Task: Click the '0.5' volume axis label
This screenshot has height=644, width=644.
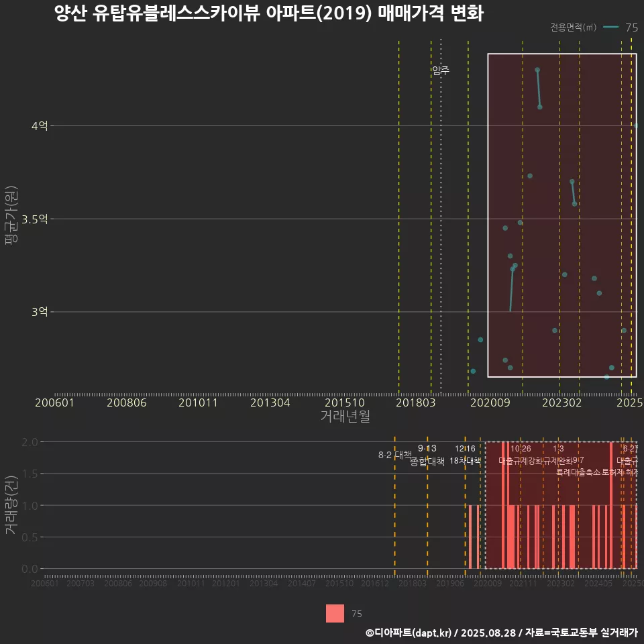Action: [x=30, y=537]
